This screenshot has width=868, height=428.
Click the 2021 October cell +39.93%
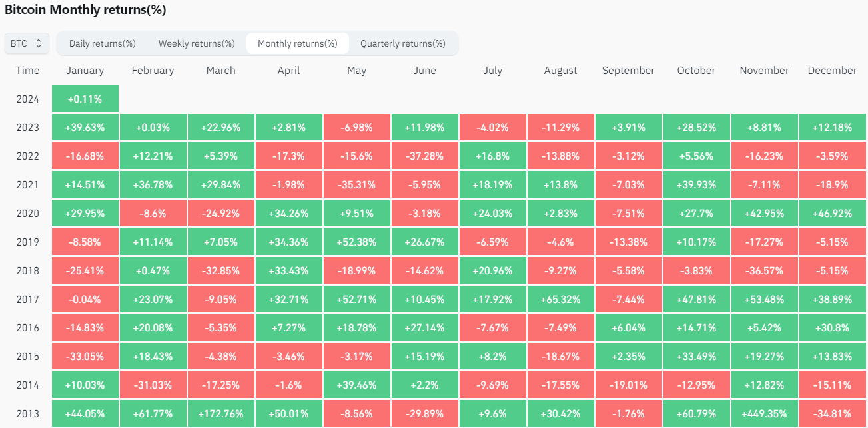[696, 184]
